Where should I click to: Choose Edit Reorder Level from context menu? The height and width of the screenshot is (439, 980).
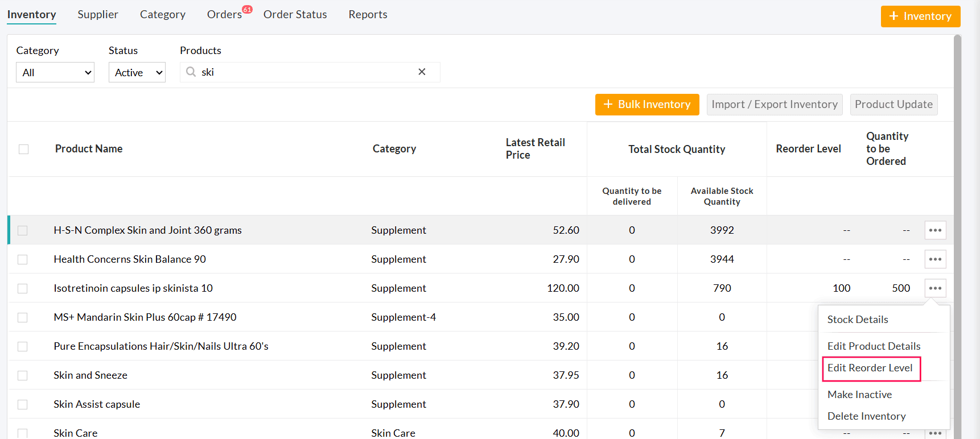point(870,368)
